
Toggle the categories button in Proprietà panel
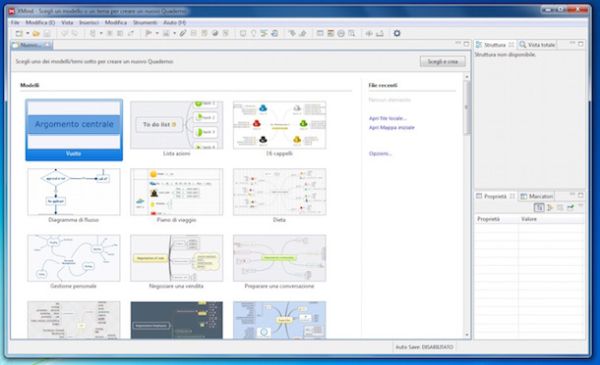pos(539,207)
